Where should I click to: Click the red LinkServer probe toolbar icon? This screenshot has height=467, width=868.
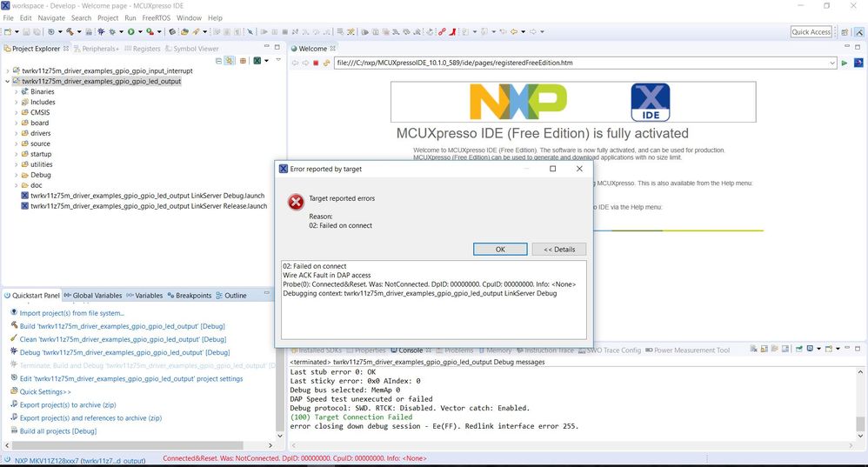(x=442, y=31)
